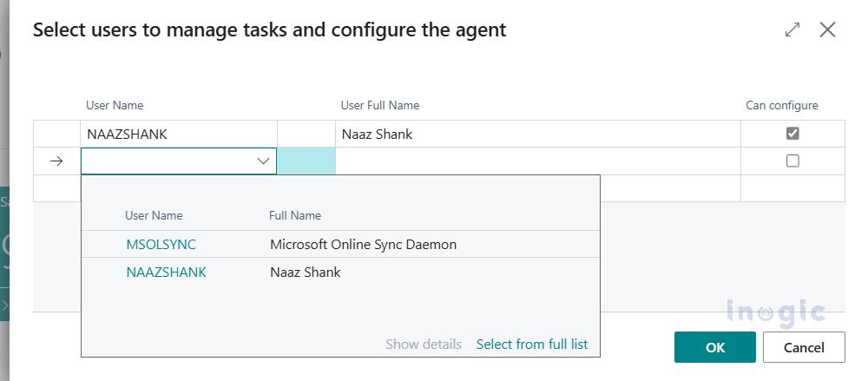Click the Can configure column header
Viewport: 868px width, 381px height.
click(x=781, y=105)
